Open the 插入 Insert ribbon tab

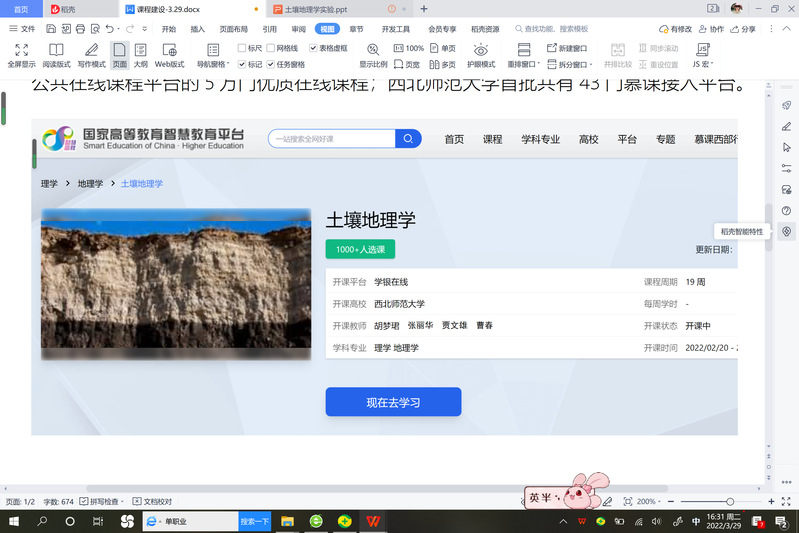[198, 29]
